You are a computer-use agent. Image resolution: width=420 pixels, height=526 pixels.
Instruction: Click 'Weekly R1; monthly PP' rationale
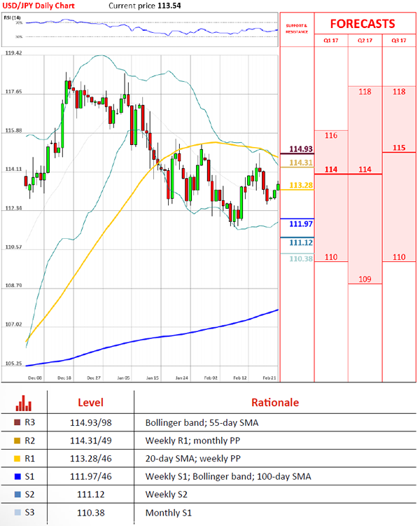coord(192,441)
